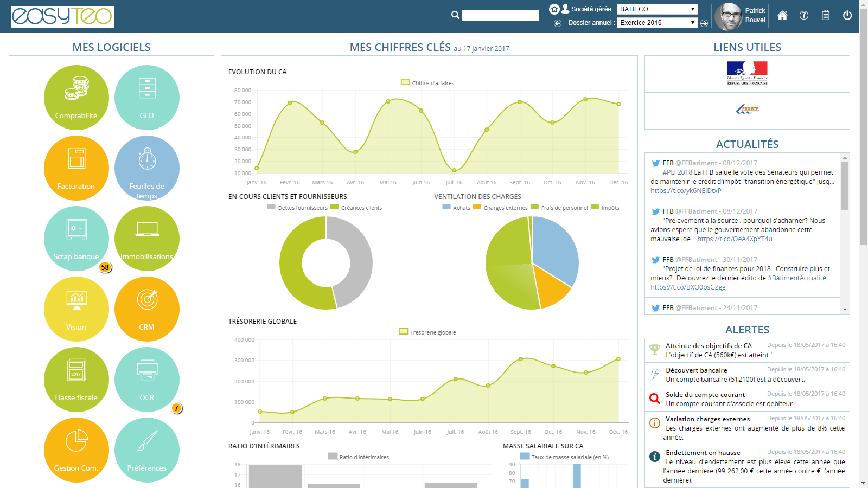Expand the Société gérée BATIECO dropdown

pyautogui.click(x=657, y=9)
